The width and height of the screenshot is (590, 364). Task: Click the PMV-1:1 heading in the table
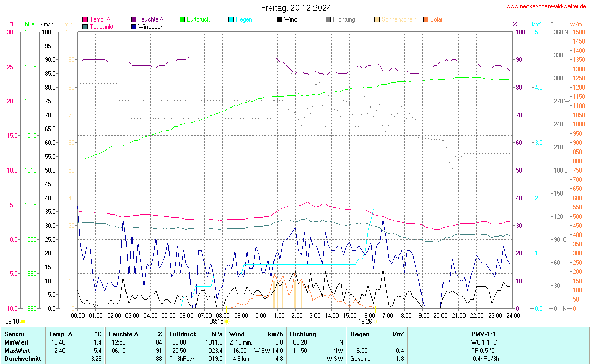(483, 334)
